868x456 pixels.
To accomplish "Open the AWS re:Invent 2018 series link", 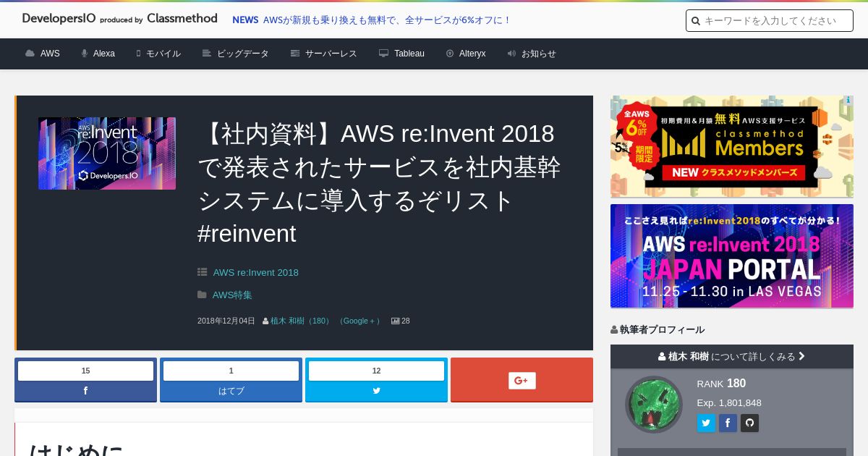I will [255, 273].
